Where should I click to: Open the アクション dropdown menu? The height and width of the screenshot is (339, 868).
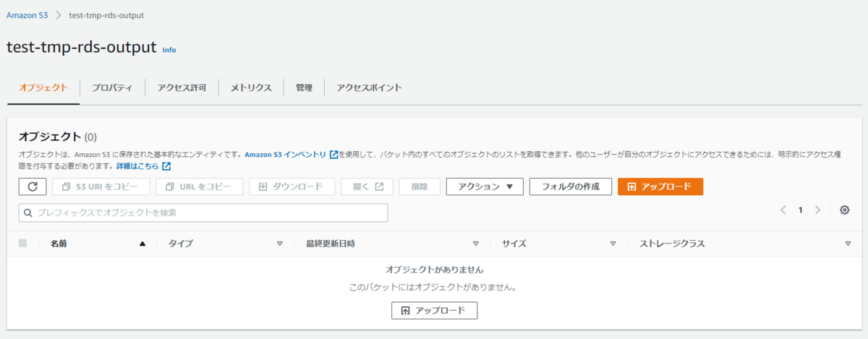pyautogui.click(x=484, y=186)
